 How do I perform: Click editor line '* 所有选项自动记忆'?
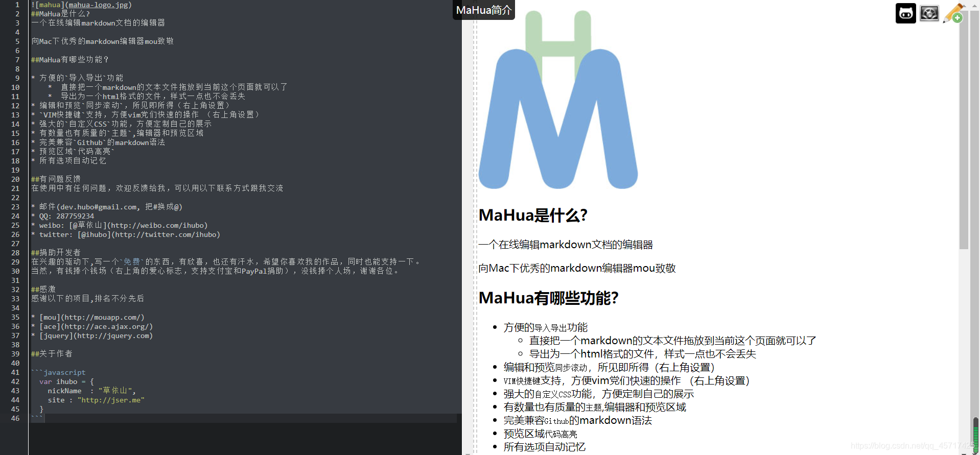tap(68, 161)
